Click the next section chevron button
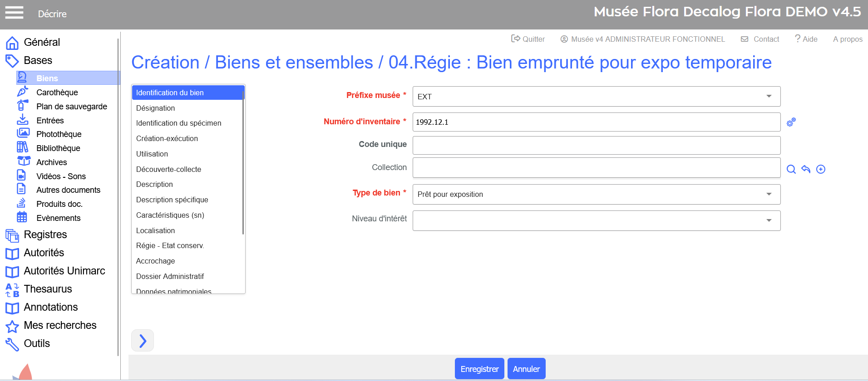Viewport: 868px width, 381px height. (x=143, y=341)
